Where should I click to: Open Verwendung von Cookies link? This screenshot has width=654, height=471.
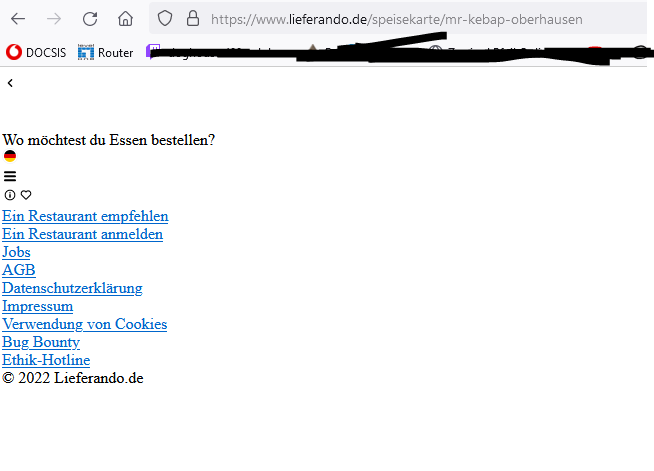(x=85, y=324)
